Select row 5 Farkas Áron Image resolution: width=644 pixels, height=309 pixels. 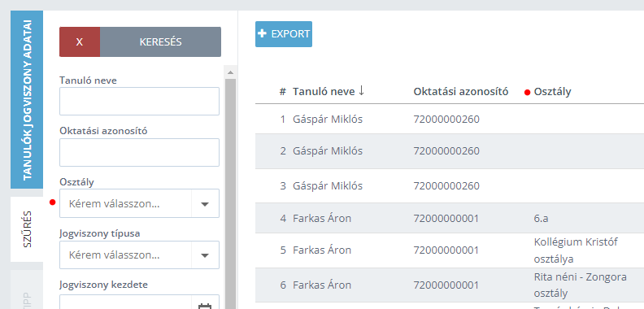[450, 250]
